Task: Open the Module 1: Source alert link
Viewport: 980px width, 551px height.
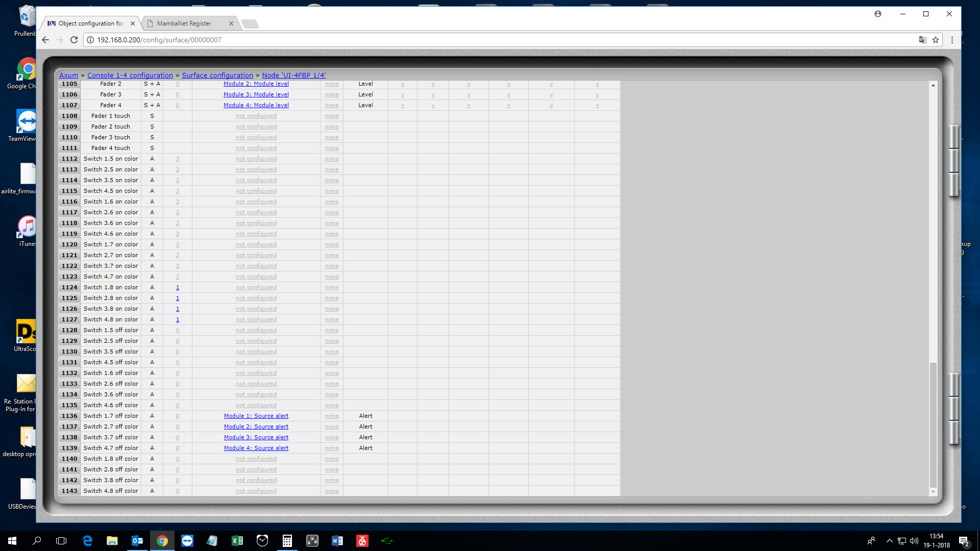Action: click(x=256, y=416)
